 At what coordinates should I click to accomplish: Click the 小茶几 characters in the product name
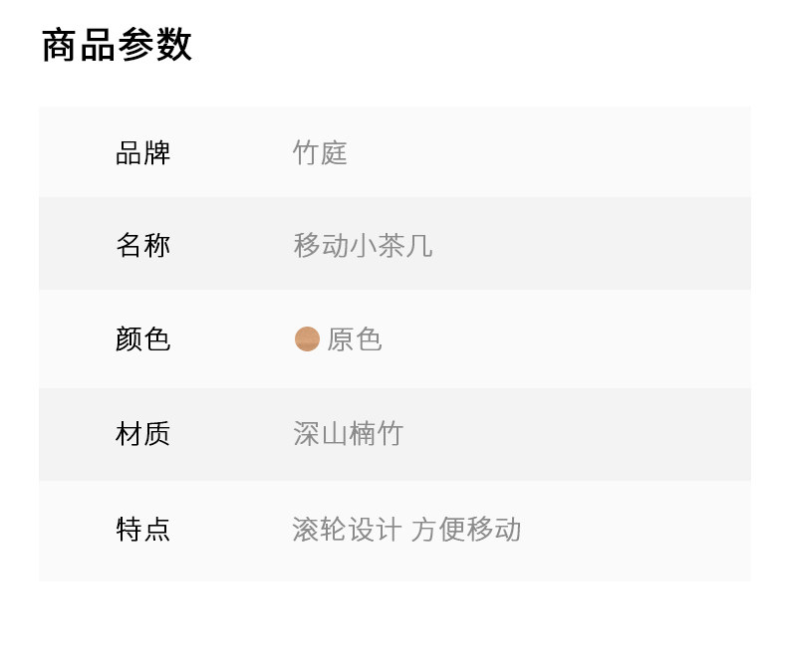[x=391, y=245]
